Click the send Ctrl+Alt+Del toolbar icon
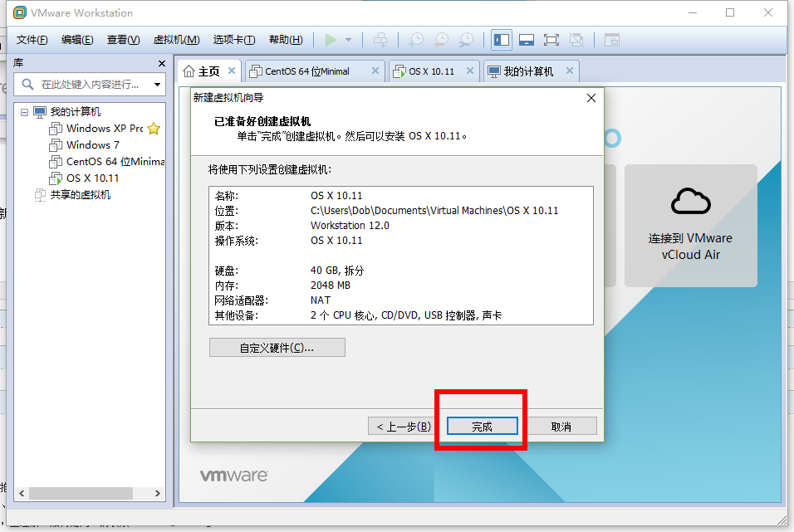794x532 pixels. 380,40
